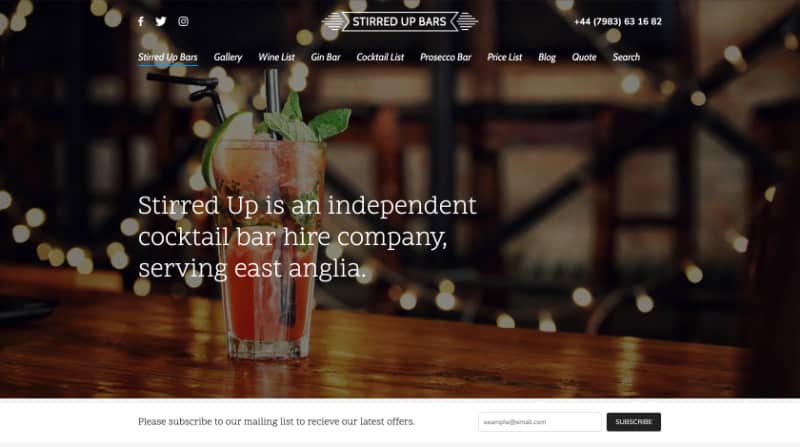Go to Stirred Up Bars nav item
This screenshot has width=800, height=447.
click(167, 57)
